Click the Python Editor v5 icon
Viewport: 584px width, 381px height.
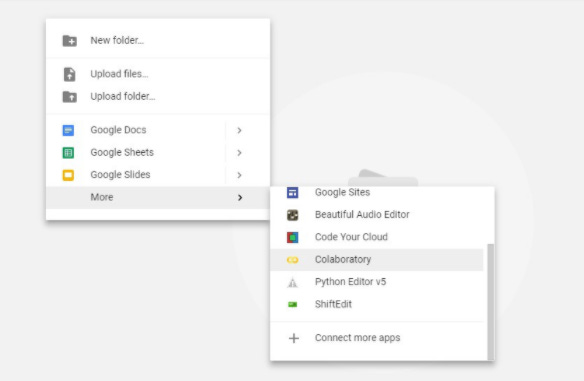[x=293, y=283]
